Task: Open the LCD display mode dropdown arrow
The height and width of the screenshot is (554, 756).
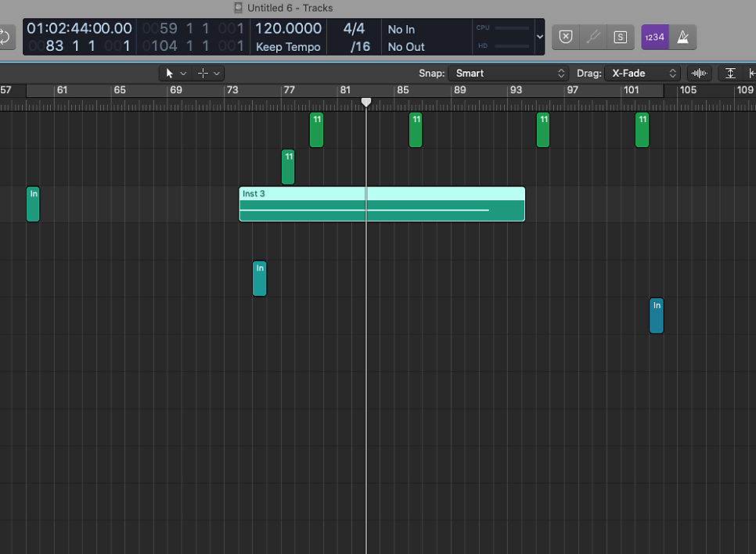Action: pyautogui.click(x=540, y=37)
